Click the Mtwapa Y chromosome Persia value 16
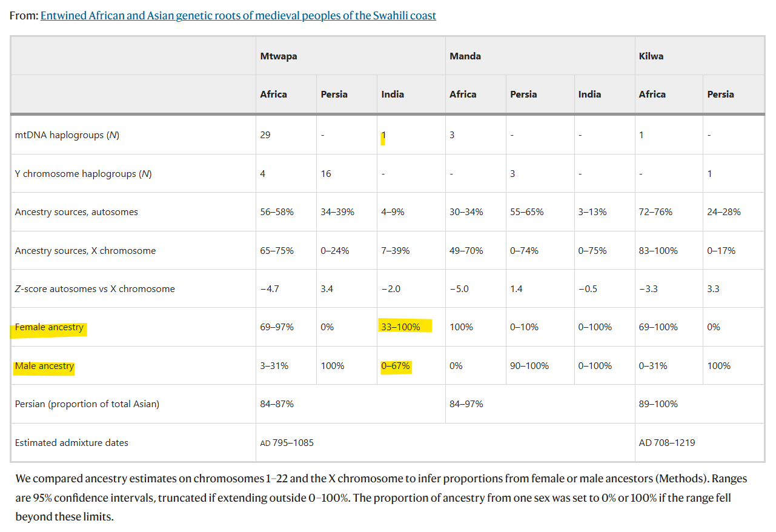776x532 pixels. click(x=326, y=174)
